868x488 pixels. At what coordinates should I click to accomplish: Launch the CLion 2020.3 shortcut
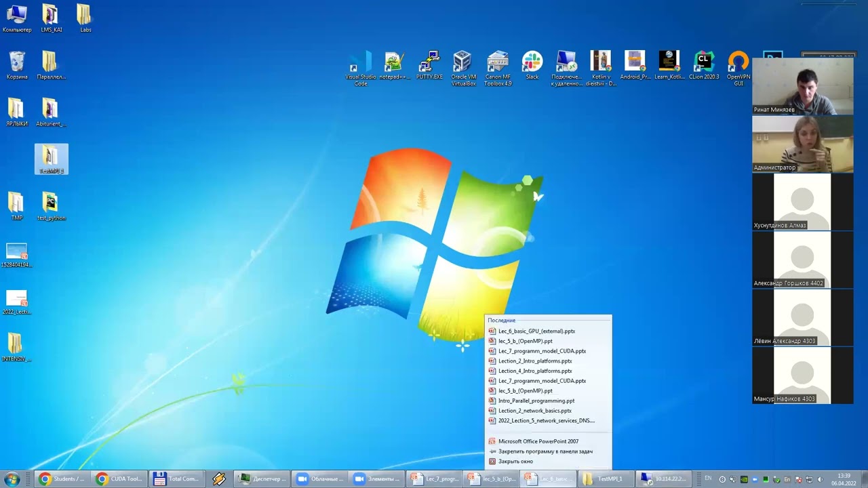704,66
